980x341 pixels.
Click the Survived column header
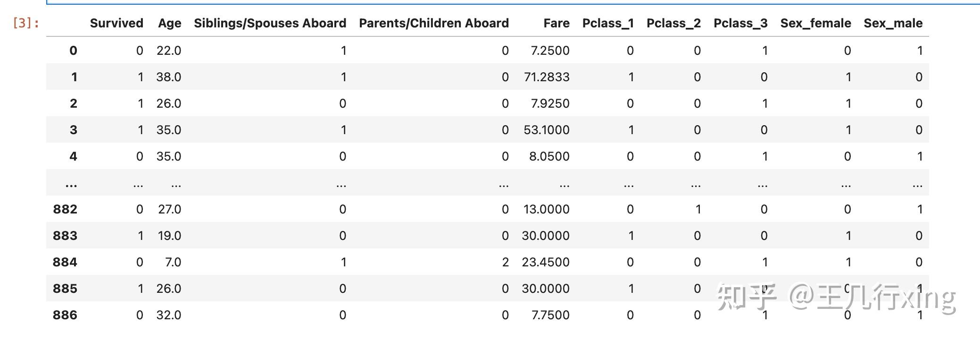116,23
